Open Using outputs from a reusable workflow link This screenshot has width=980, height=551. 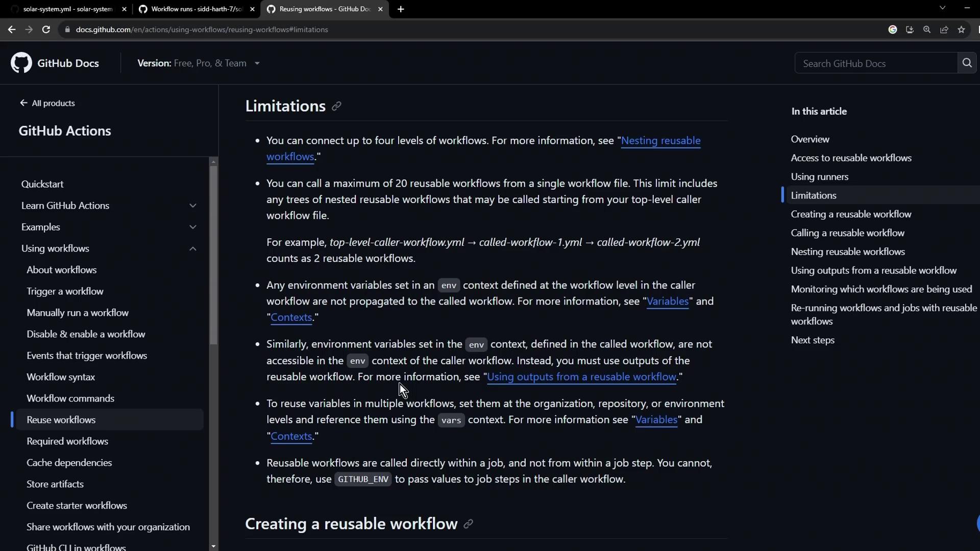click(581, 377)
